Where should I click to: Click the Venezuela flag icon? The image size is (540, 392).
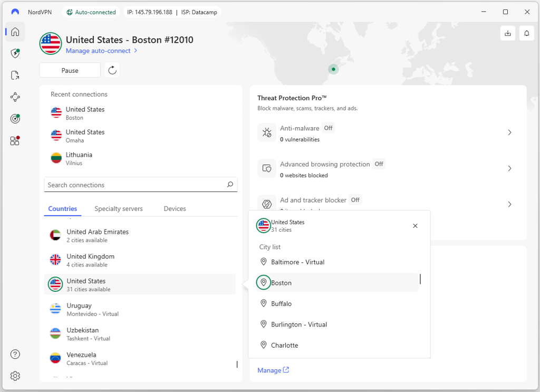point(55,358)
